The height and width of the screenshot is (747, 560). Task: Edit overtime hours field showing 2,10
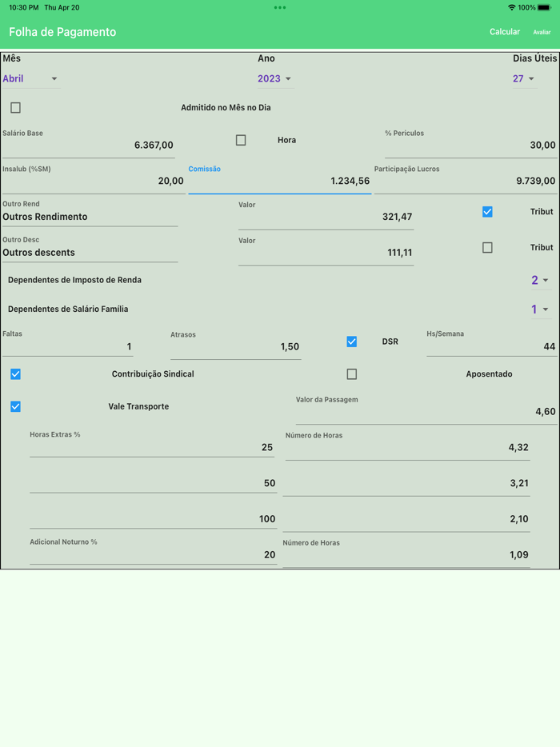(x=406, y=519)
